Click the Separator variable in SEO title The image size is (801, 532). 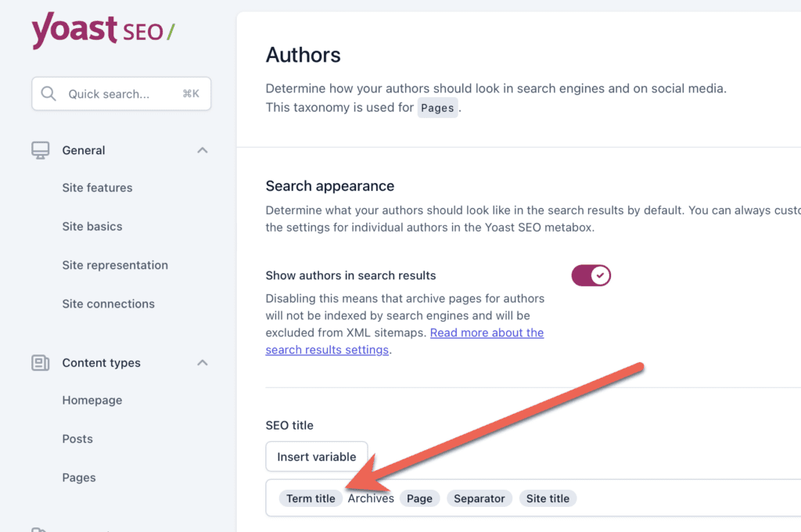(x=479, y=498)
